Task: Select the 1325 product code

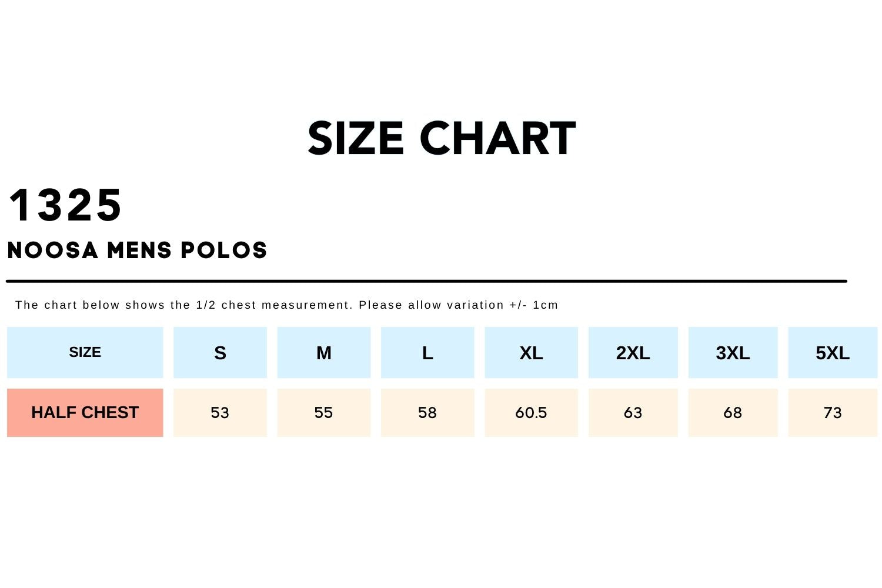Action: 65,205
